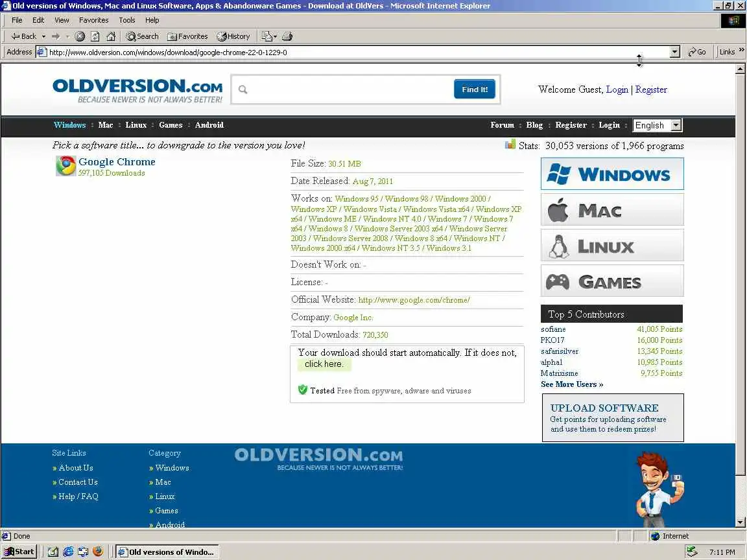This screenshot has height=560, width=747.
Task: Select Forum in the nav bar
Action: pos(502,124)
